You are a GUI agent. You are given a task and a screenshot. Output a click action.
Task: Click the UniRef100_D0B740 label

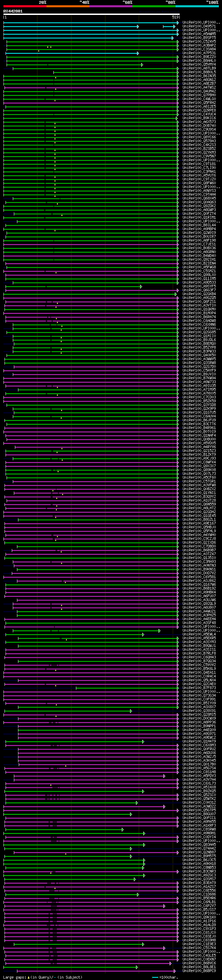click(x=199, y=125)
